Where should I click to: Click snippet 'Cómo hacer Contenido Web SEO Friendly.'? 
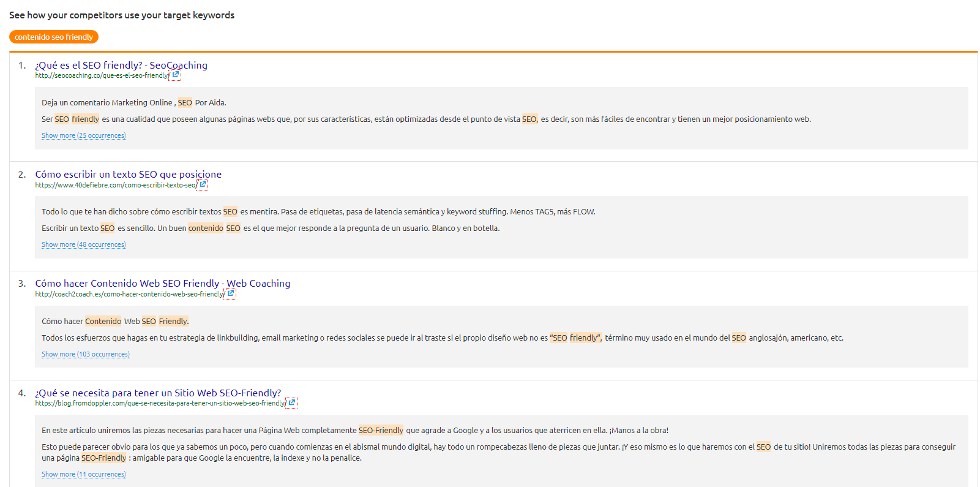115,321
